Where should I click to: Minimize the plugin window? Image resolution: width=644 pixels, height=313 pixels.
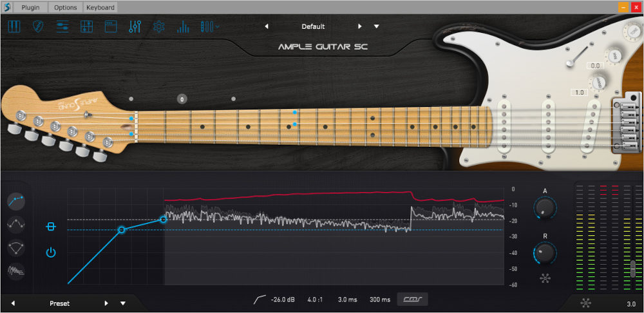pyautogui.click(x=623, y=7)
